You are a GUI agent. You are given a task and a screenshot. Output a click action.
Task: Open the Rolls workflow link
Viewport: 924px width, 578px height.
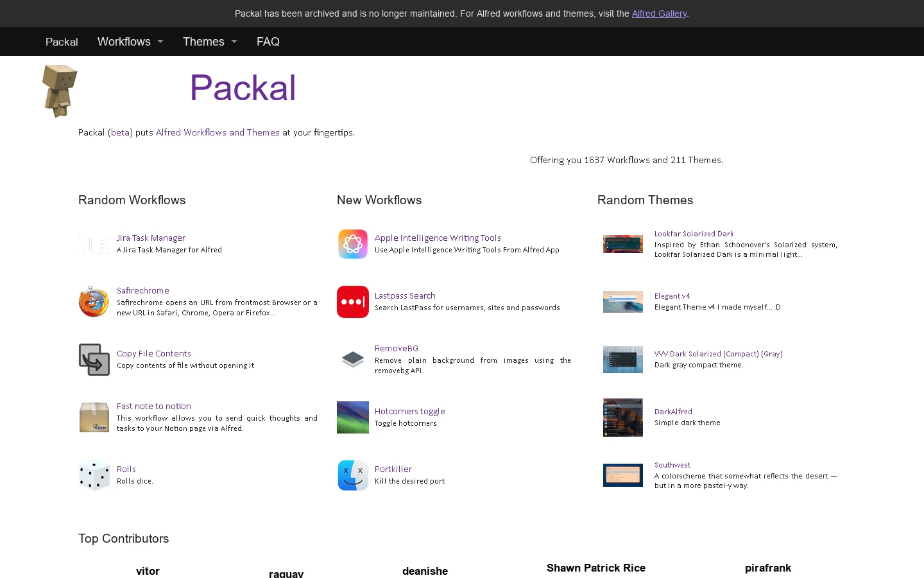pyautogui.click(x=126, y=469)
